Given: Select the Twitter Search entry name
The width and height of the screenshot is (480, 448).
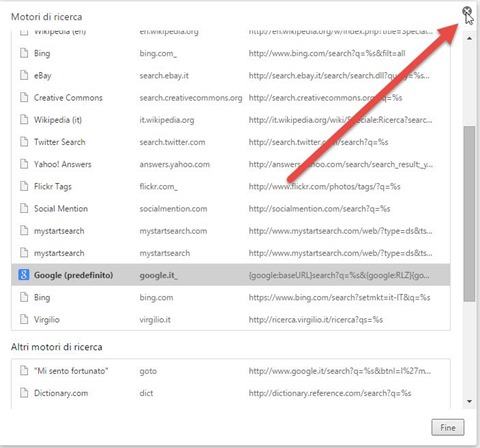Looking at the screenshot, I should coord(59,142).
